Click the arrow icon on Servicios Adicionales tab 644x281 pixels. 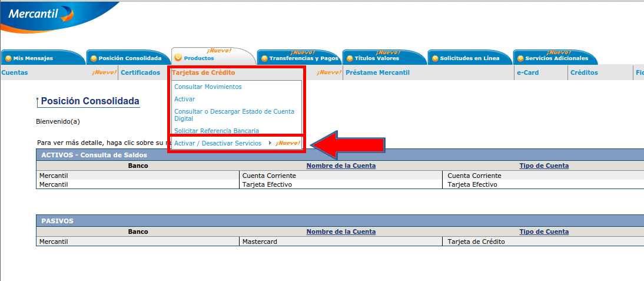(x=520, y=58)
